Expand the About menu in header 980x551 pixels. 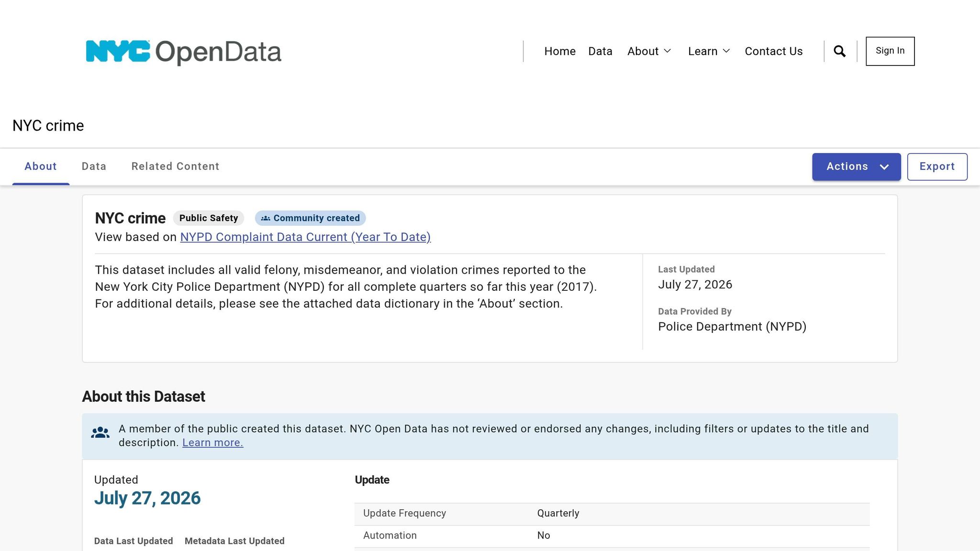(x=649, y=51)
